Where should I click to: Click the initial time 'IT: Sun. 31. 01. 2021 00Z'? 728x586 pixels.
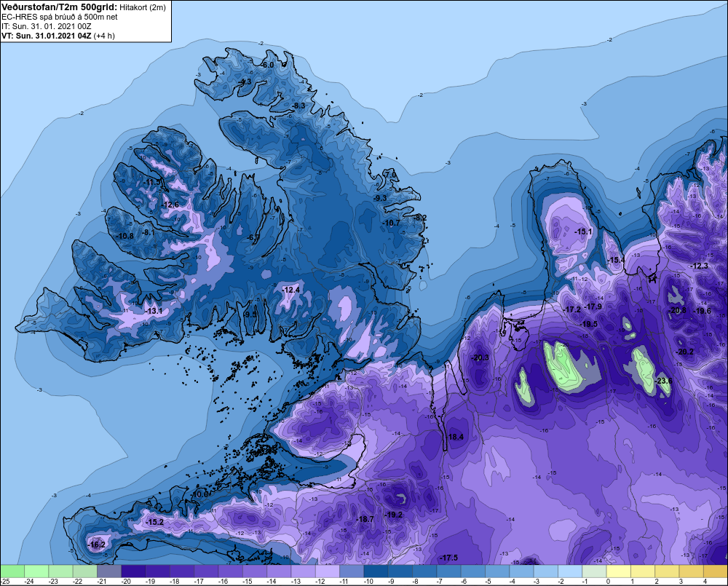[x=47, y=26]
